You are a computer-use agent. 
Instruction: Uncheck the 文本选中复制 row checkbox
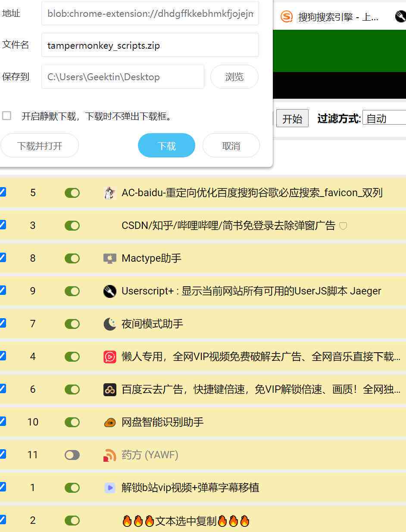(2, 519)
